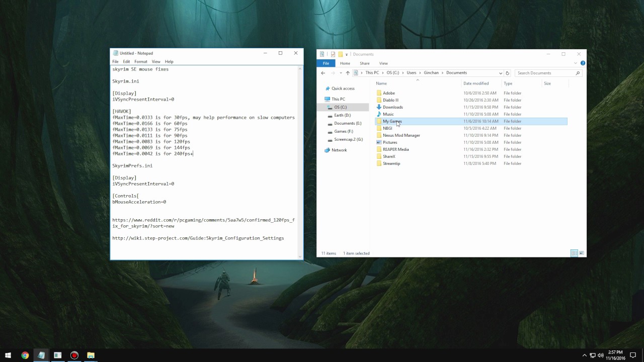The height and width of the screenshot is (362, 644).
Task: Open Games (F:) drive in sidebar
Action: point(344,131)
